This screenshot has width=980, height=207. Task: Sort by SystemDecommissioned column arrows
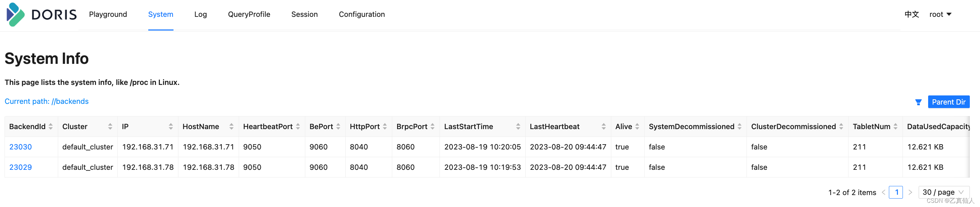739,127
